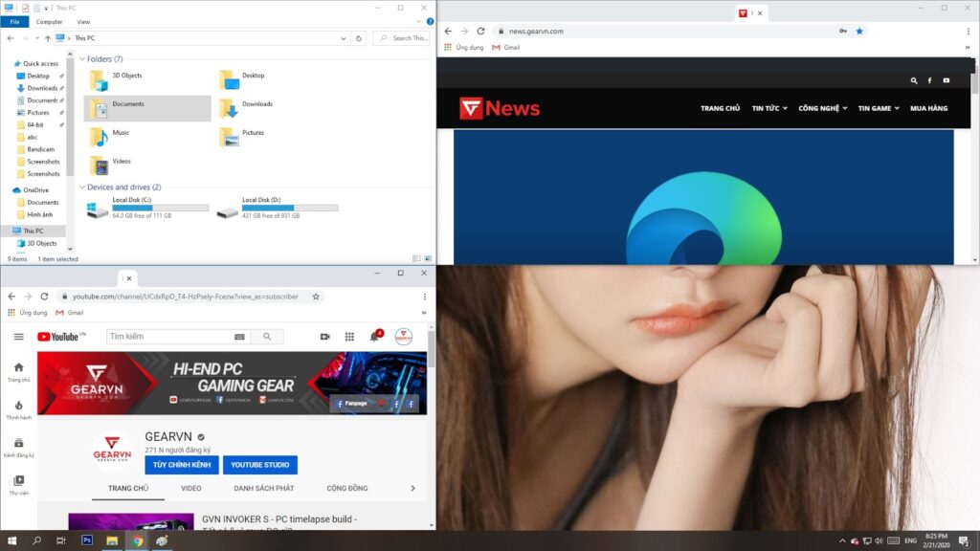This screenshot has height=551, width=980.
Task: Expand the TIN GAME menu dropdown
Action: pyautogui.click(x=897, y=109)
